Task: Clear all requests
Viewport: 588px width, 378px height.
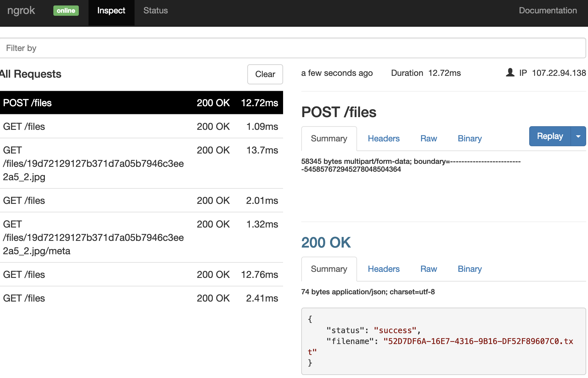Action: pos(265,74)
